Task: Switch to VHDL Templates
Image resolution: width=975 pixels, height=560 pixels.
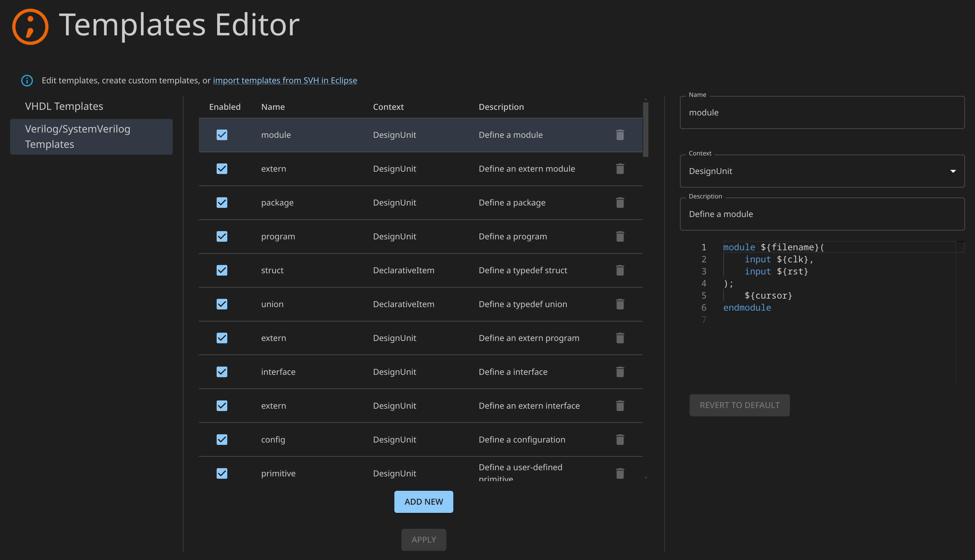Action: tap(64, 106)
